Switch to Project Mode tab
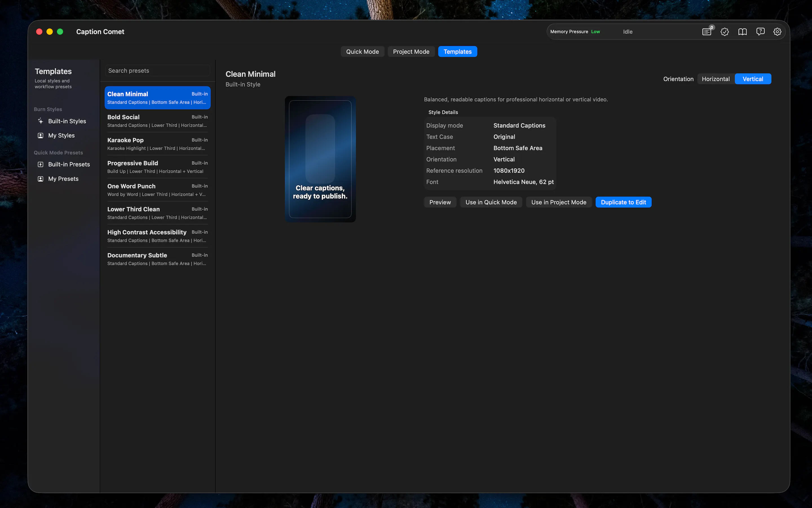This screenshot has height=508, width=812. (411, 52)
